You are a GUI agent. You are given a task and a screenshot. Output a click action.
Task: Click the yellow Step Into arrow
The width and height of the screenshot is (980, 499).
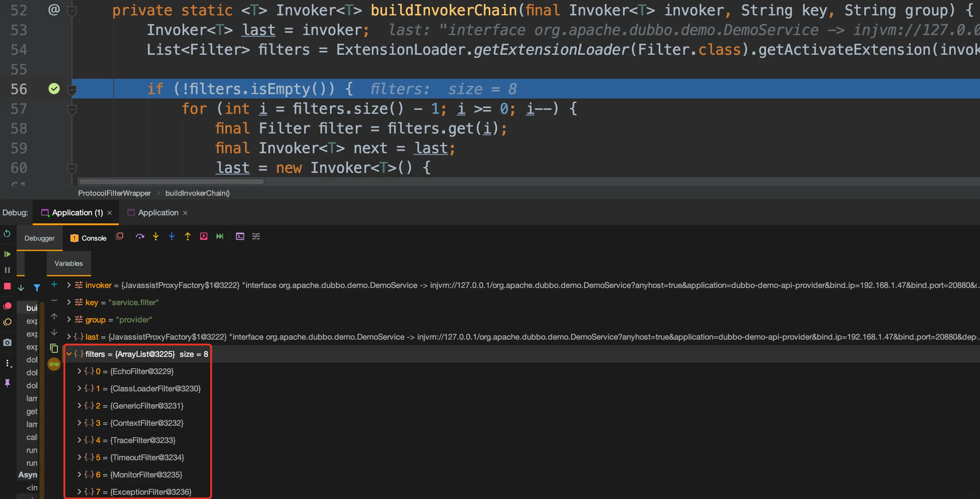(156, 237)
